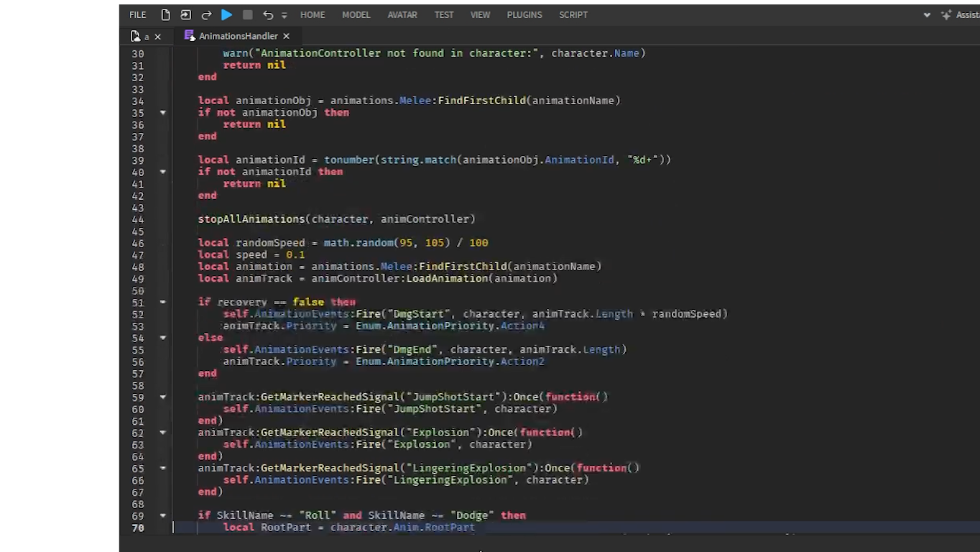Viewport: 980px width, 552px height.
Task: Collapse the Explosion function fold at line 62
Action: click(x=163, y=432)
